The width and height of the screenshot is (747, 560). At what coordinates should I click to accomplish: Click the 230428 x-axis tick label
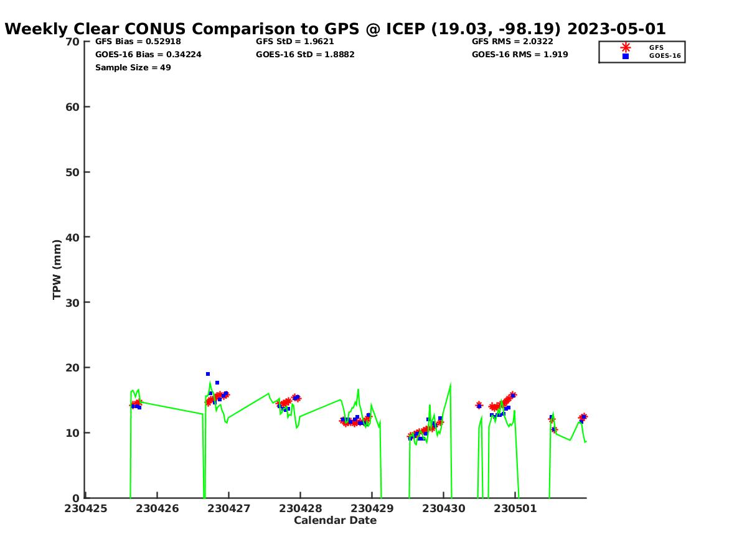pos(301,508)
